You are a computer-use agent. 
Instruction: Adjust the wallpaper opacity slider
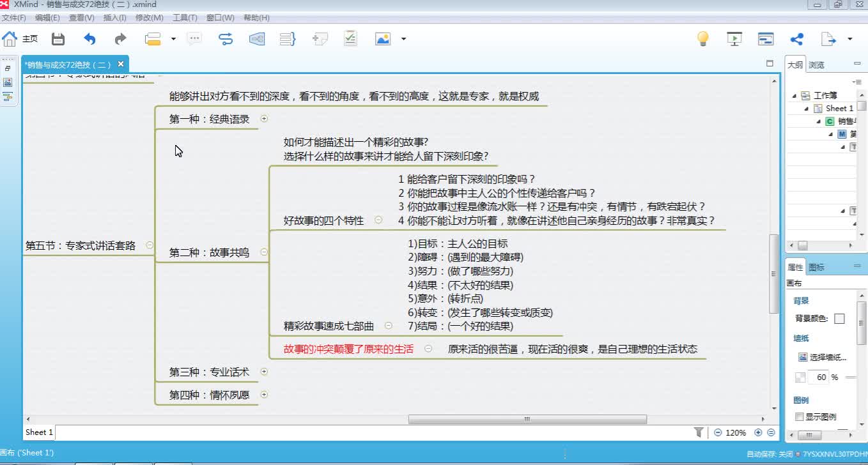[x=851, y=377]
